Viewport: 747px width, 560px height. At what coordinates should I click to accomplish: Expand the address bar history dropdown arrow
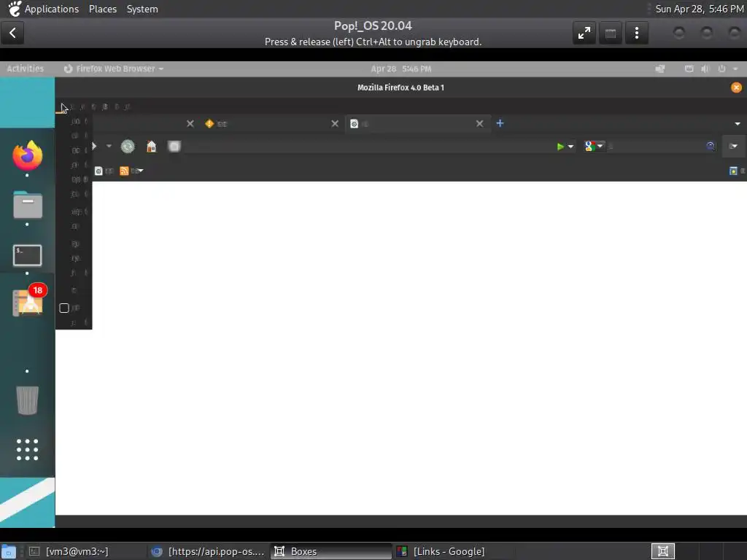pos(570,147)
